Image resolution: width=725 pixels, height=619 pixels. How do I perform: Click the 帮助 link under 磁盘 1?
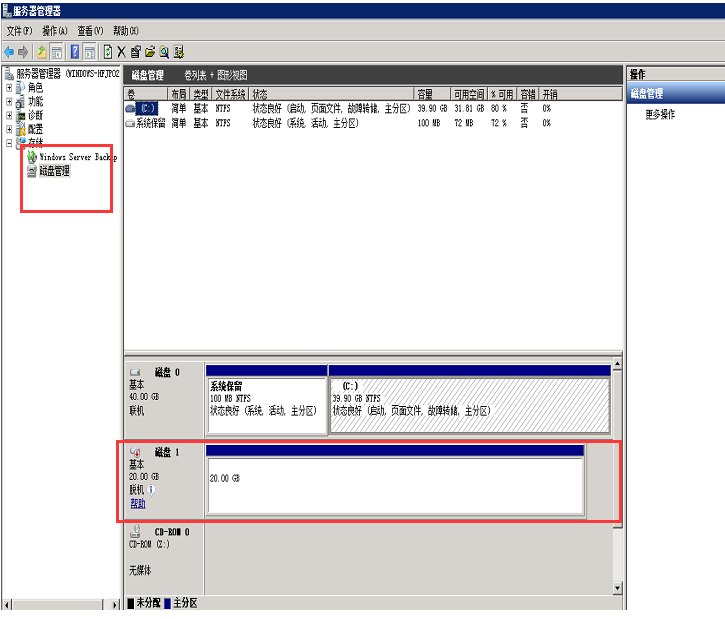coord(137,503)
